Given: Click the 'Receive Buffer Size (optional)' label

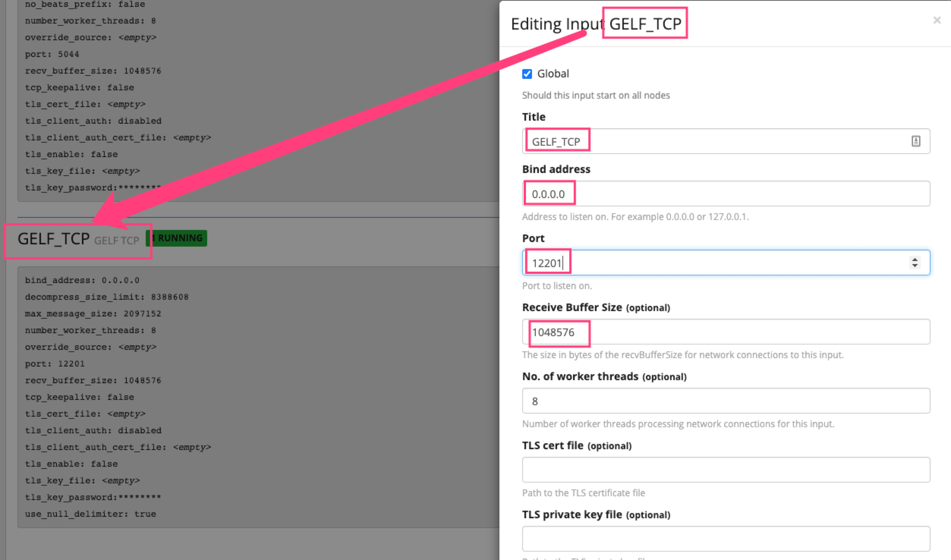Looking at the screenshot, I should pos(596,307).
